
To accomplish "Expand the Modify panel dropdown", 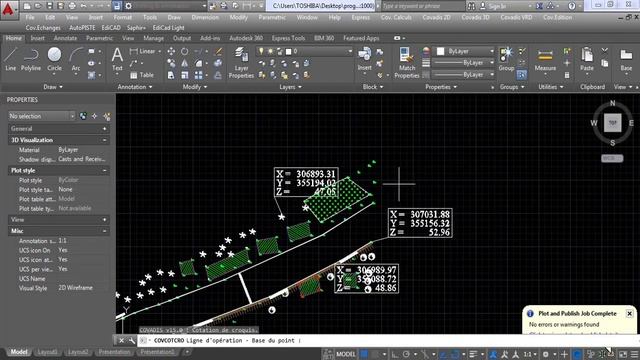I will [x=195, y=87].
